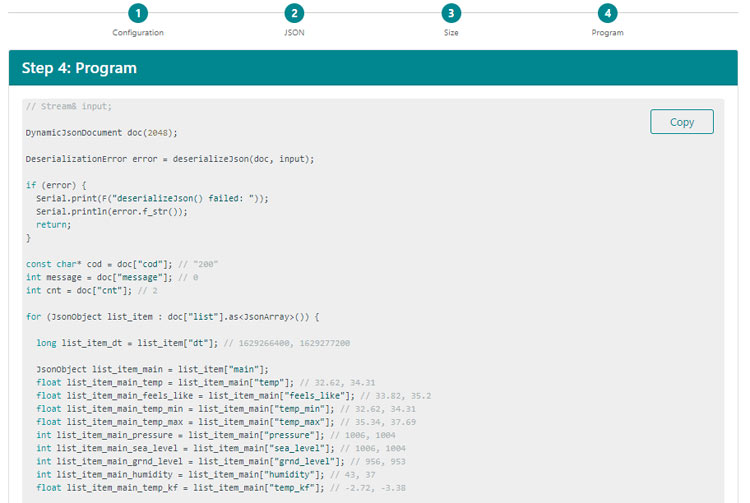Click the 'float list_item_main_temp =' line
The image size is (750, 503).
tap(205, 383)
